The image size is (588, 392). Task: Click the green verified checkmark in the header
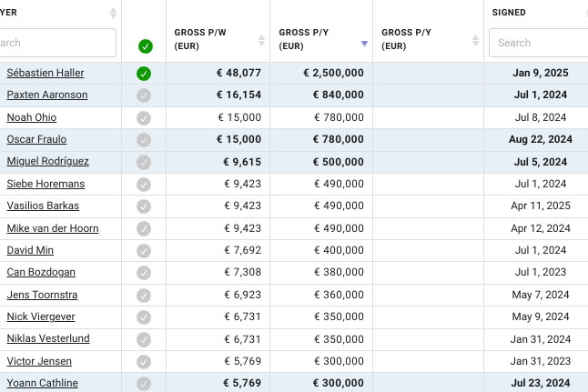click(x=145, y=46)
